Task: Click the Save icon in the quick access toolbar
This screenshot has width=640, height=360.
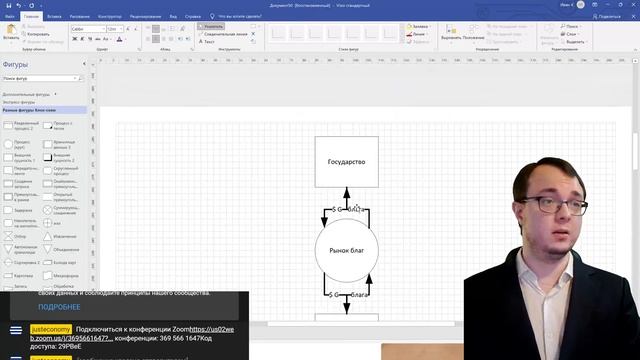Action: 9,5
